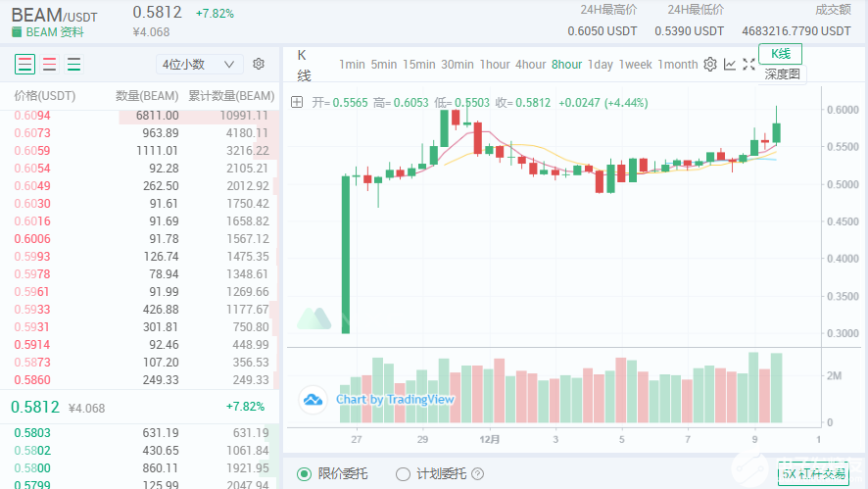868x489 pixels.
Task: Switch to K线 chart view
Action: pyautogui.click(x=781, y=54)
